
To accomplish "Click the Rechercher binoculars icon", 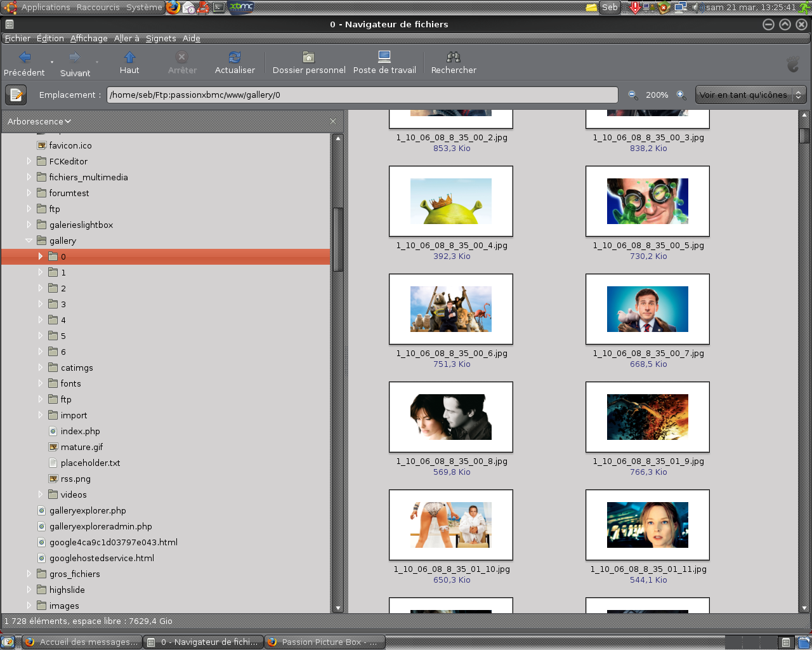I will pyautogui.click(x=454, y=58).
